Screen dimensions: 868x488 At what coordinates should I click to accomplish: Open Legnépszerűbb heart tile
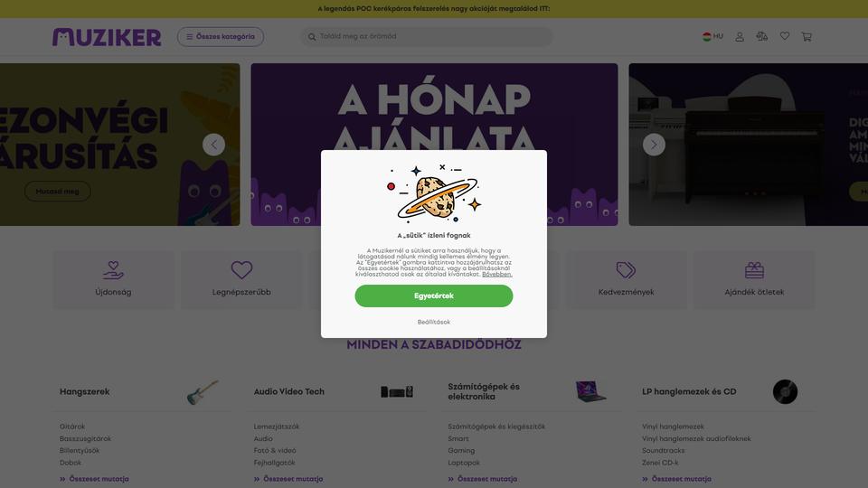tap(241, 279)
